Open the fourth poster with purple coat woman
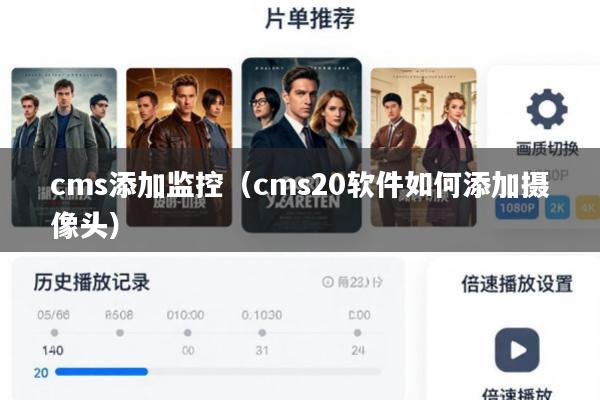Viewport: 600px width, 400px height. pos(424,147)
